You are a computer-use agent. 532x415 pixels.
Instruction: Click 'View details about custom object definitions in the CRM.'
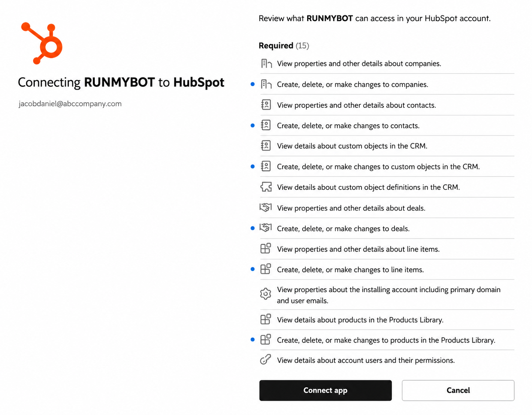[368, 187]
